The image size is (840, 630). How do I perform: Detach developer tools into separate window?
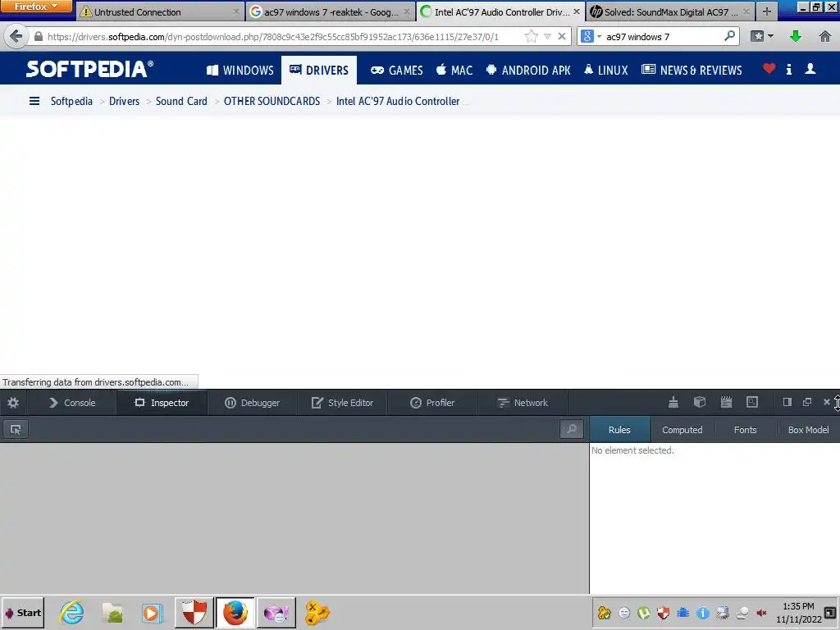click(807, 402)
